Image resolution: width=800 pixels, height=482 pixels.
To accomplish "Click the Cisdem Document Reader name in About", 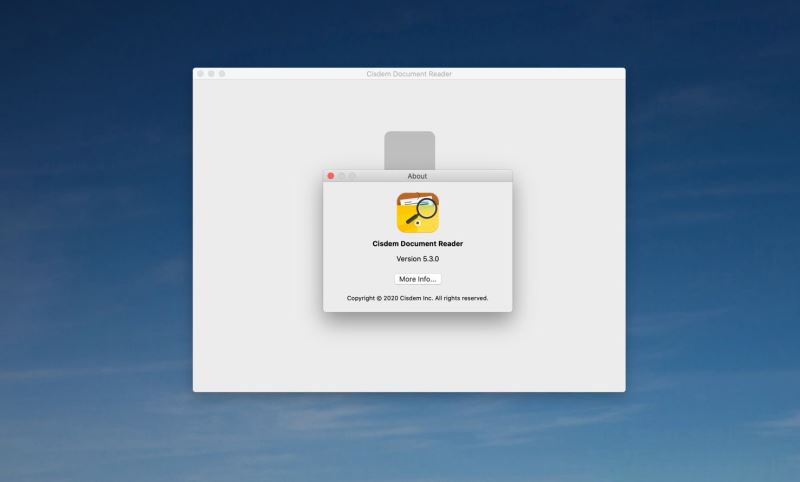I will 417,243.
